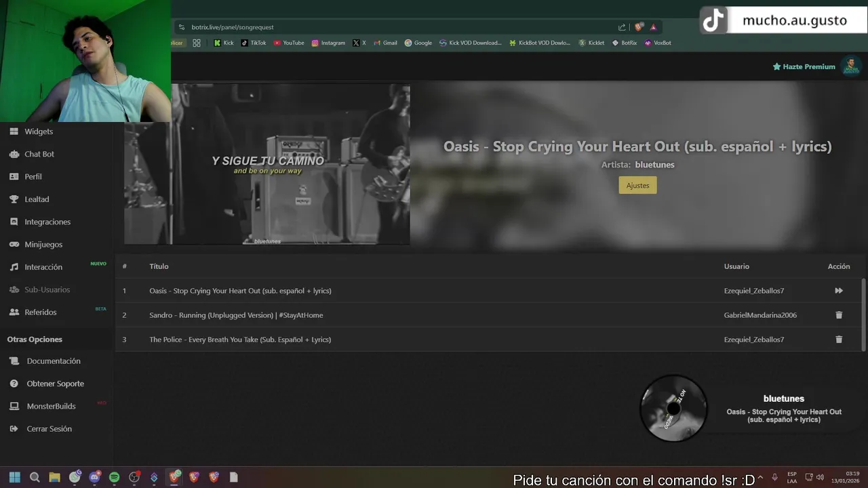Open Windows taskbar search
This screenshot has height=488, width=868.
pos(35,477)
